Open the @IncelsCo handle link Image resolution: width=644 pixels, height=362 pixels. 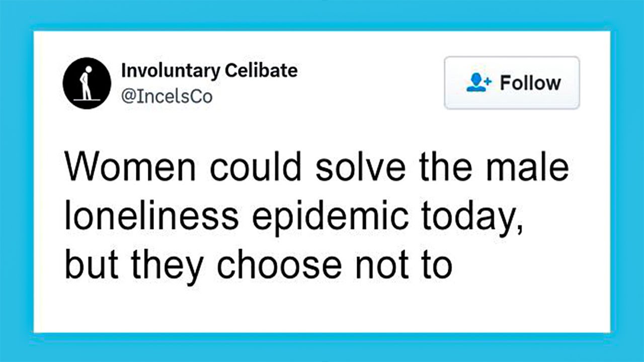167,96
